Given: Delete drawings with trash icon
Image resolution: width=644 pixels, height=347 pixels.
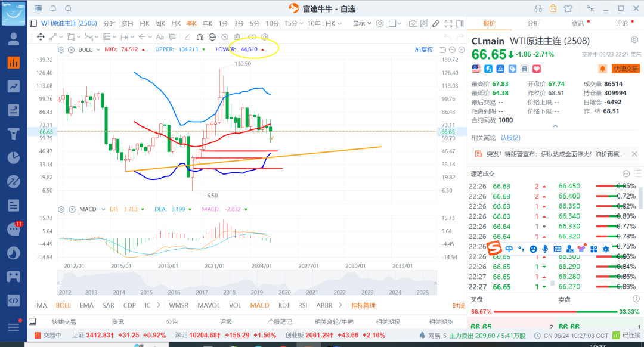Looking at the screenshot, I should click(237, 37).
